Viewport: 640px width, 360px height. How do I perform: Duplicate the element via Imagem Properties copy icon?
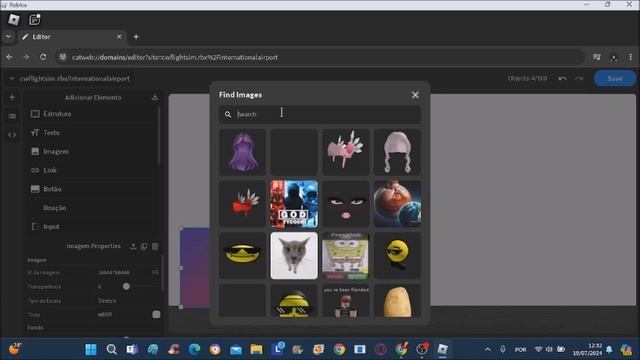[144, 246]
